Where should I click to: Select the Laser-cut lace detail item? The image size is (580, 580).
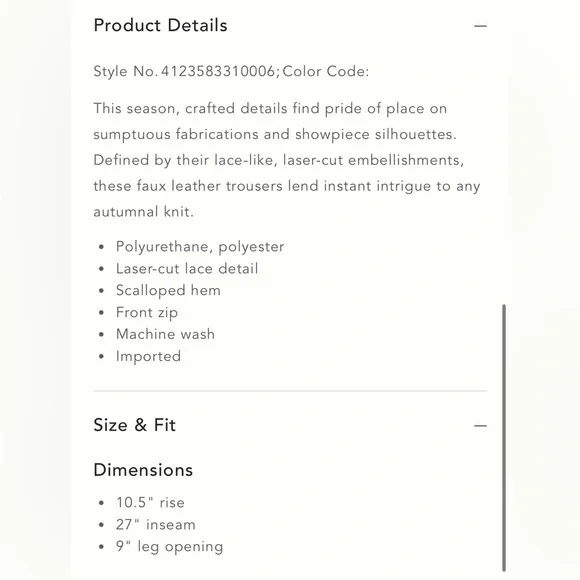(187, 269)
